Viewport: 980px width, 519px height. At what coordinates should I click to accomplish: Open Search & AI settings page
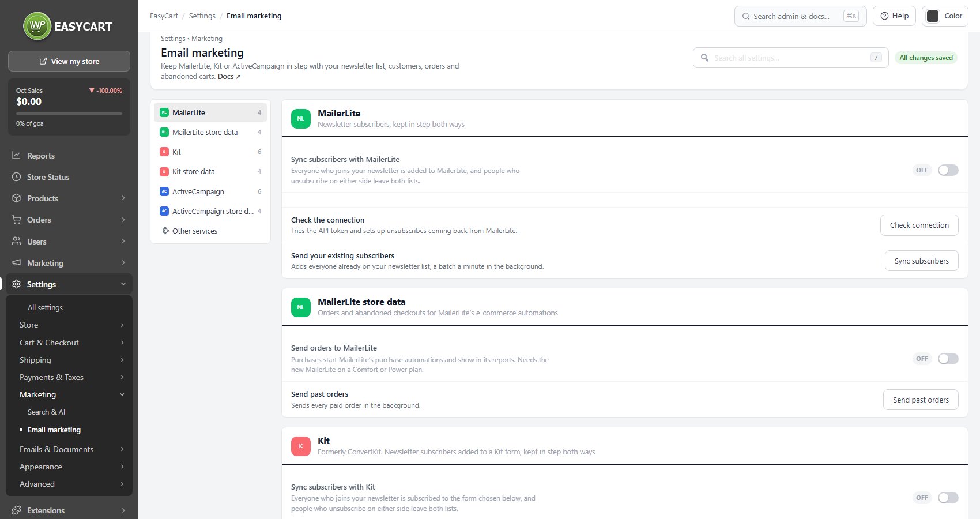46,412
